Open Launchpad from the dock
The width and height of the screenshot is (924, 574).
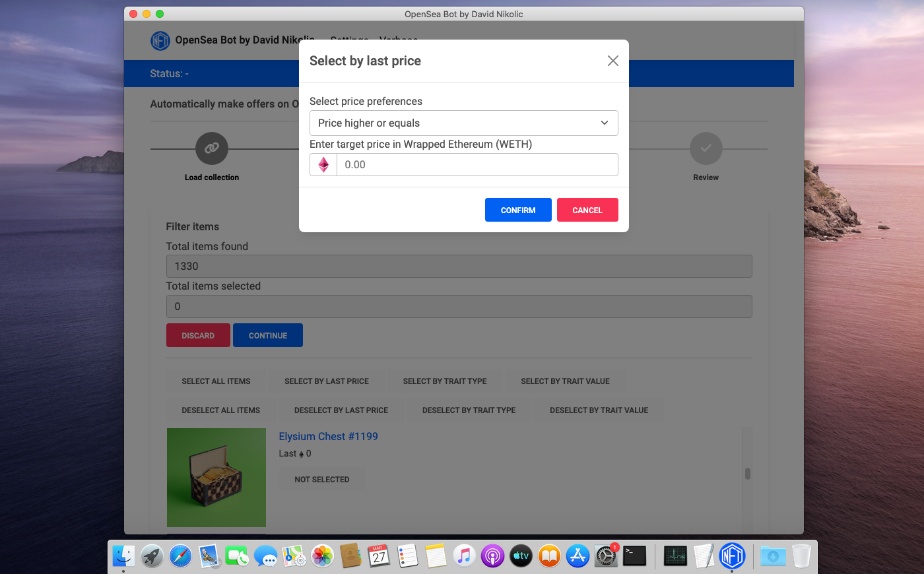click(x=152, y=556)
